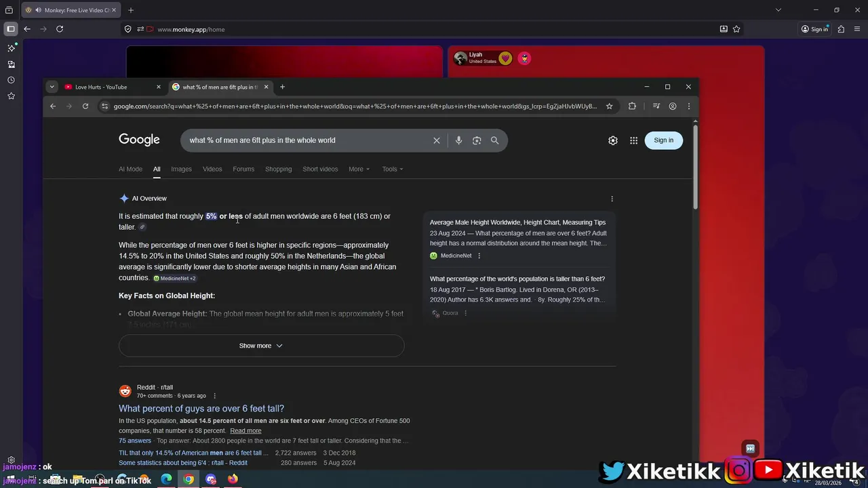
Task: Bookmark the Google page with Chrome star icon
Action: pyautogui.click(x=609, y=106)
